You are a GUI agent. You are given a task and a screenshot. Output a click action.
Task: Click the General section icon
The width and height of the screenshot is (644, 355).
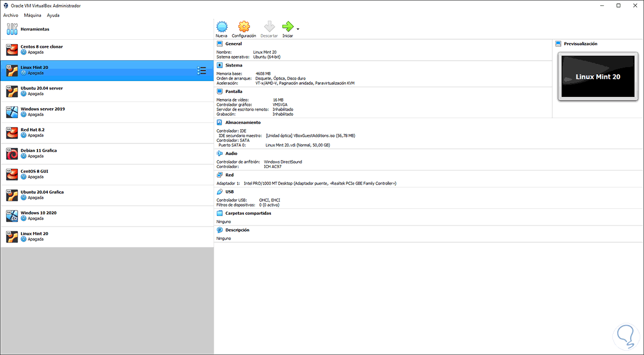point(219,44)
